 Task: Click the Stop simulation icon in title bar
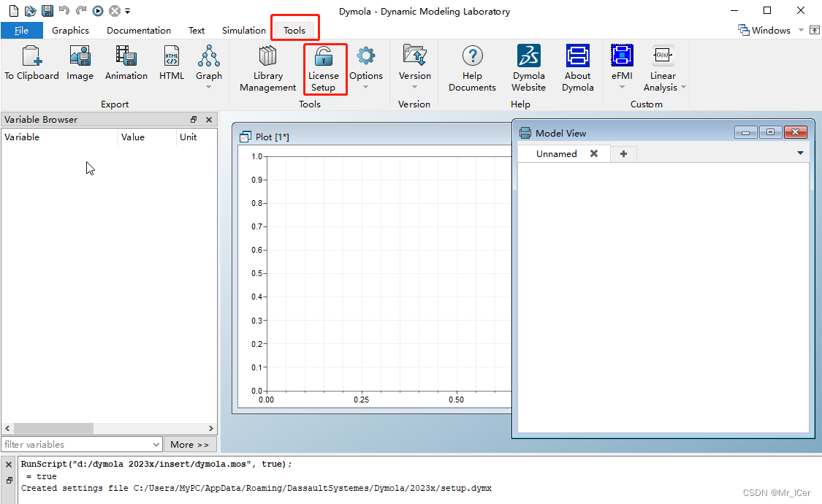point(115,10)
